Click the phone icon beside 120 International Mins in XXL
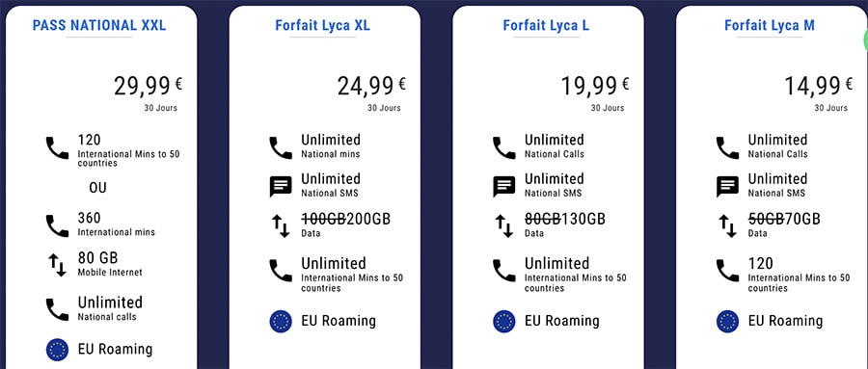This screenshot has width=868, height=369. pos(57,148)
